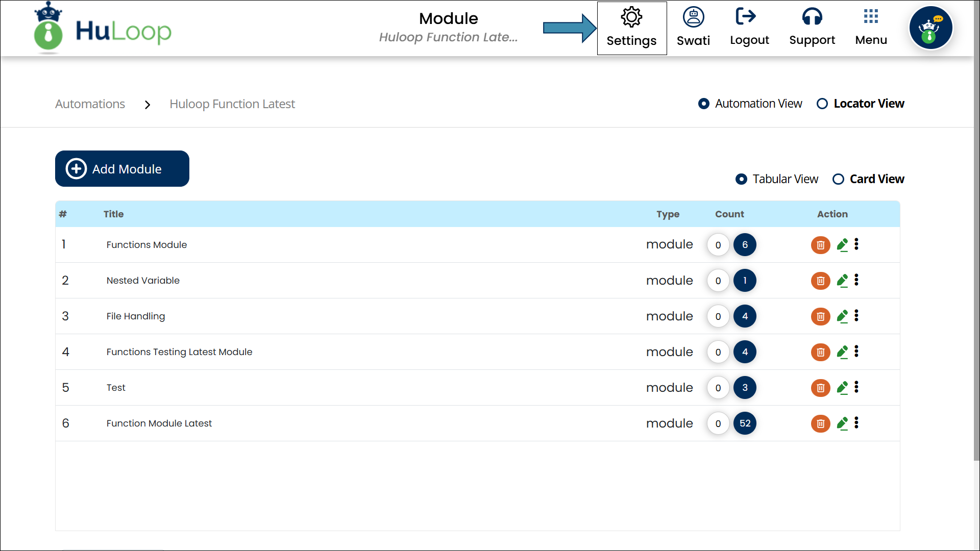Click the 52 count badge
Image resolution: width=980 pixels, height=551 pixels.
[x=745, y=423]
